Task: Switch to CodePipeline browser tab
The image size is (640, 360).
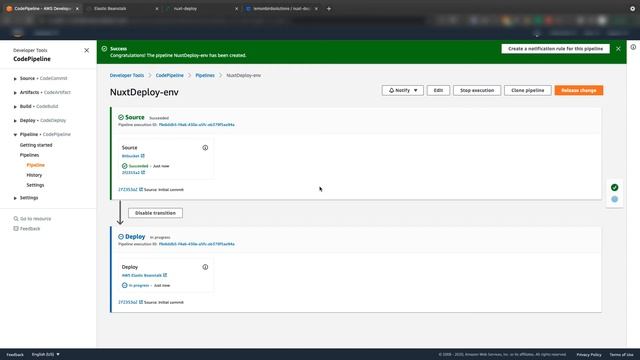Action: tap(41, 9)
